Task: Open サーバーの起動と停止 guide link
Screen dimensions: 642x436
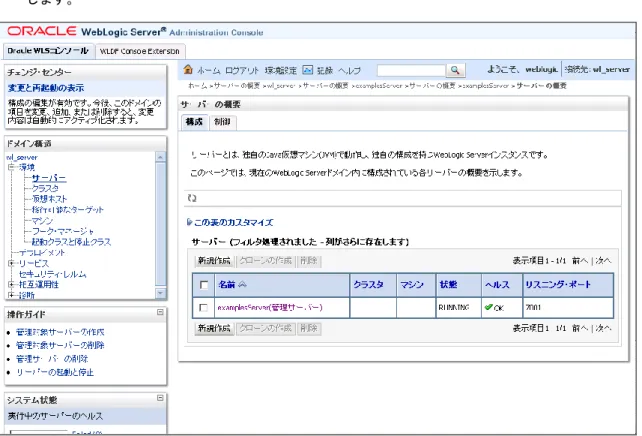Action: pos(55,372)
